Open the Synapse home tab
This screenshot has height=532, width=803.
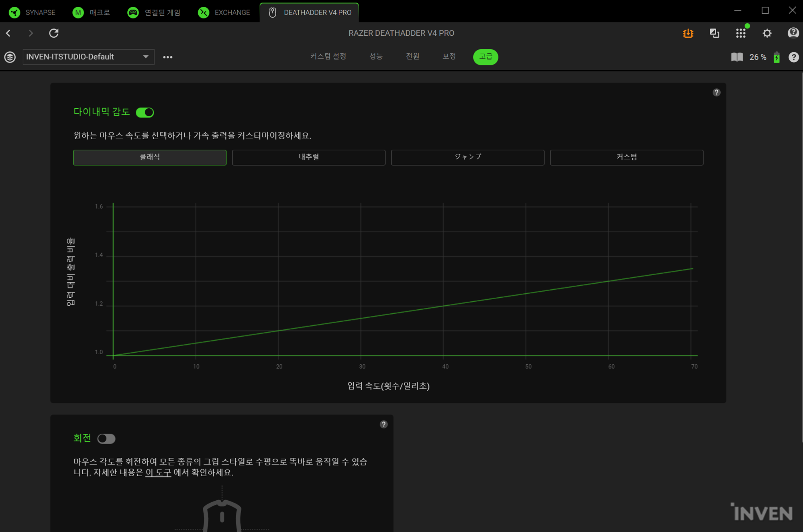click(32, 12)
